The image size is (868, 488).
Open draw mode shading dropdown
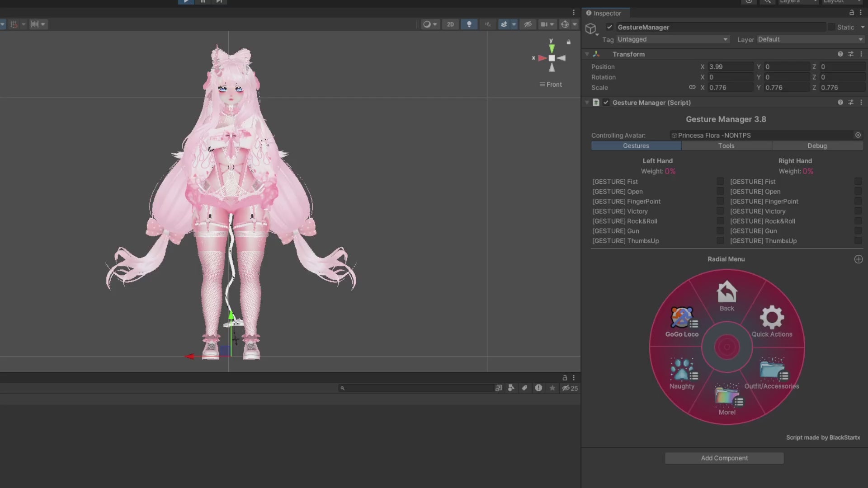pyautogui.click(x=430, y=24)
